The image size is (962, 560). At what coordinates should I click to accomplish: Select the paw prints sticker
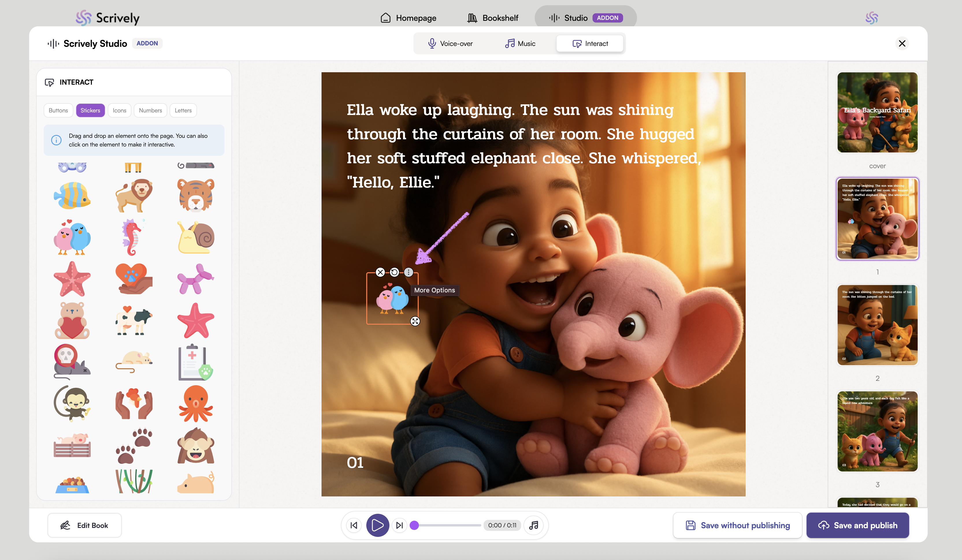(133, 445)
